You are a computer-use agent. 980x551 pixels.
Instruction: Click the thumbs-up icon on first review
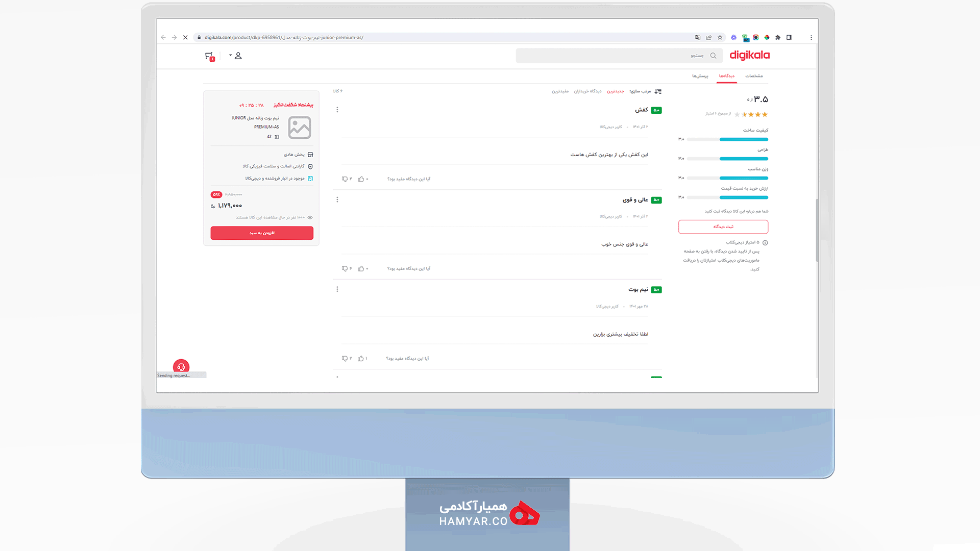click(x=361, y=179)
